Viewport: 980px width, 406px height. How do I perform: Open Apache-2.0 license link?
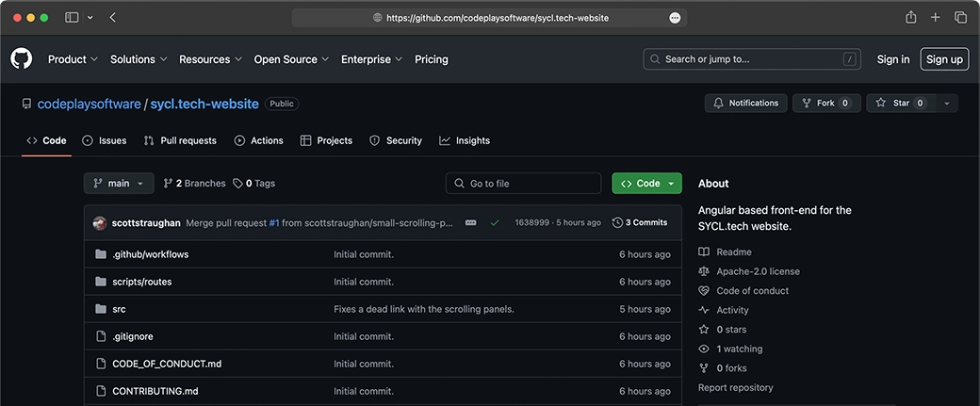click(x=749, y=271)
